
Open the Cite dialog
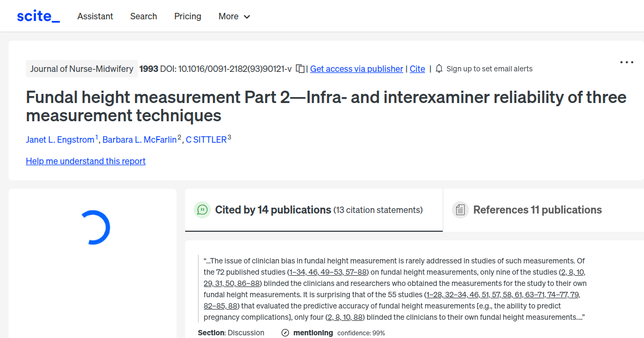pyautogui.click(x=417, y=69)
